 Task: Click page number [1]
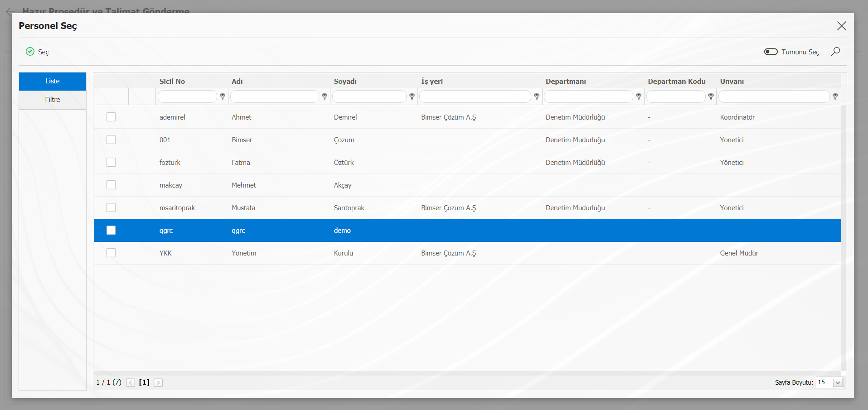pyautogui.click(x=144, y=382)
